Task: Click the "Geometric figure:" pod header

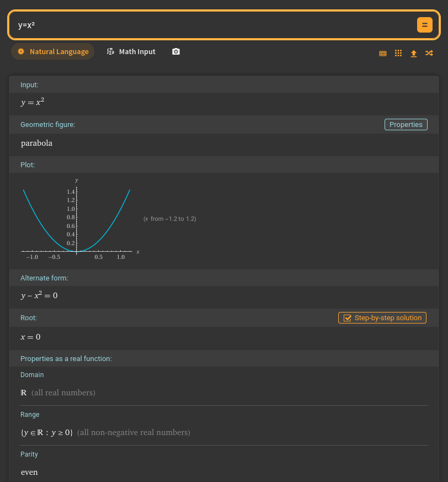Action: pyautogui.click(x=47, y=124)
